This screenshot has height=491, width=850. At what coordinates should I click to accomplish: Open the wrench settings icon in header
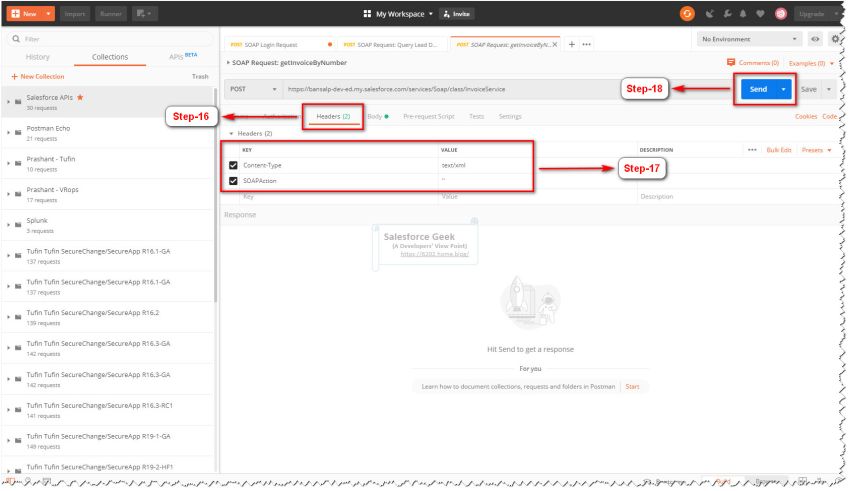pyautogui.click(x=727, y=14)
